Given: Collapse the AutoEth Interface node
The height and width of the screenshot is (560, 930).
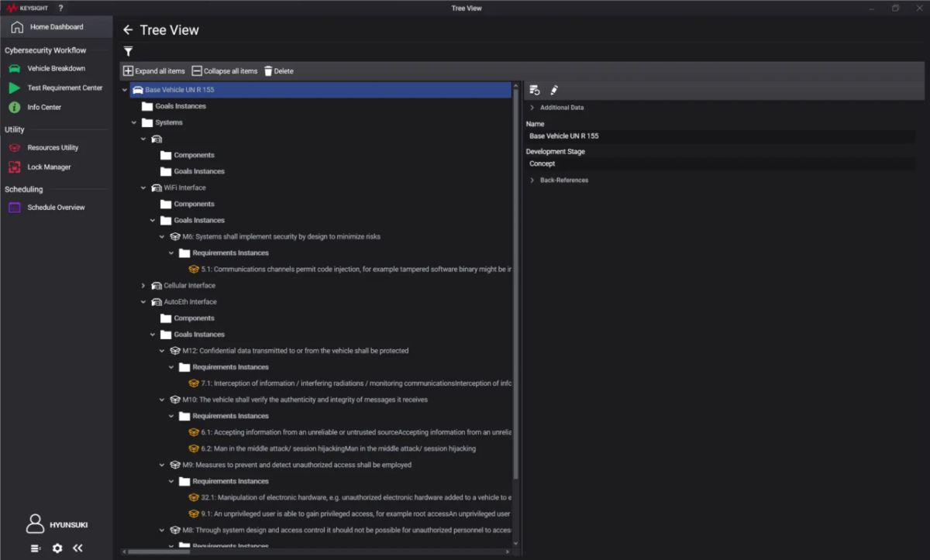Looking at the screenshot, I should pos(143,302).
